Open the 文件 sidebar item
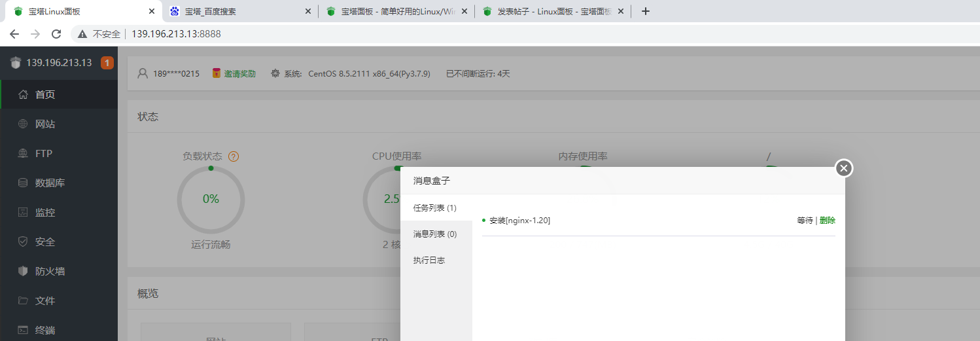The height and width of the screenshot is (341, 980). tap(59, 300)
